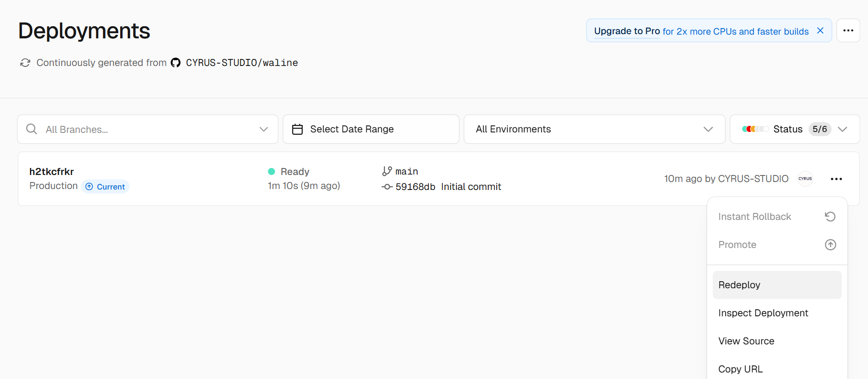Click the Deployments page heading
This screenshot has width=868, height=379.
point(84,31)
